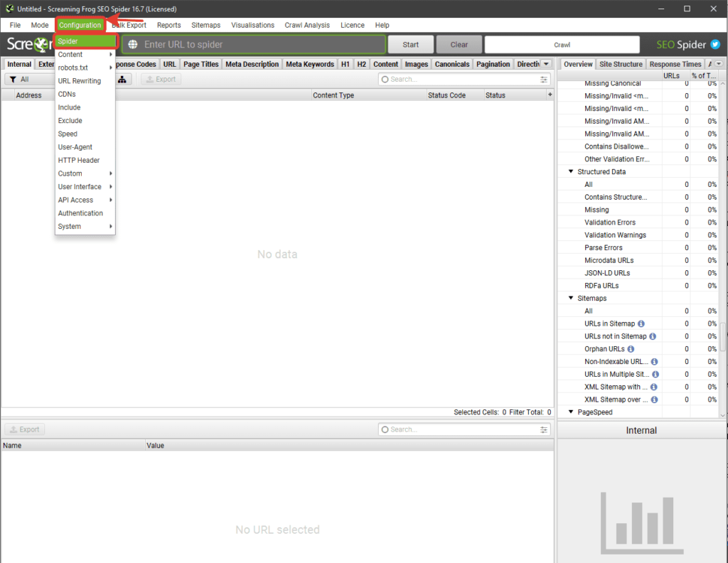Click the Enter URL to spider field
Screen dimensions: 728x563
click(254, 45)
